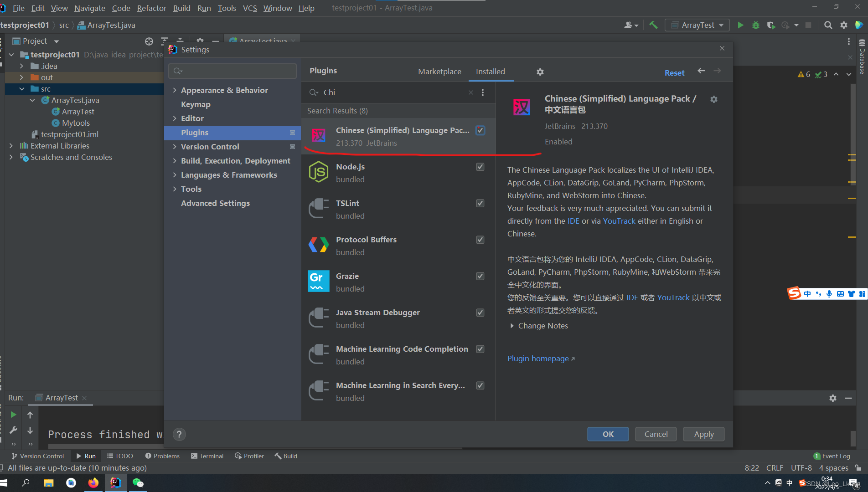868x492 pixels.
Task: Open Run panel gear settings
Action: 833,398
